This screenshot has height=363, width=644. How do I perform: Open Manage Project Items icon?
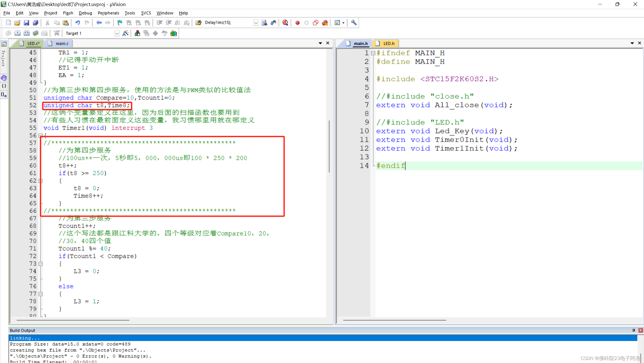pyautogui.click(x=137, y=33)
